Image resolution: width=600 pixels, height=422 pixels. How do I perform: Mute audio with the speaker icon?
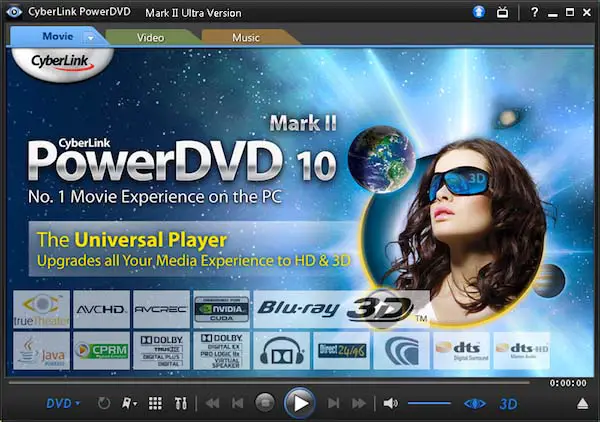point(390,403)
